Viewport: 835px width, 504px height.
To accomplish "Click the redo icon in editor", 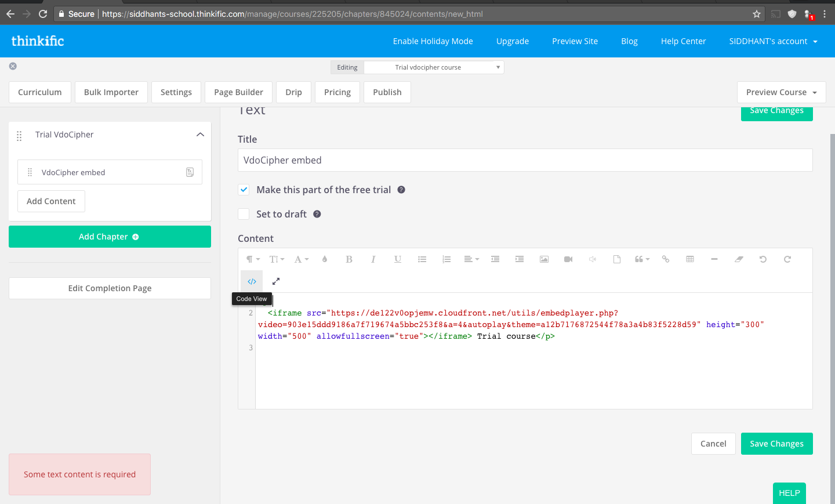I will click(x=787, y=259).
